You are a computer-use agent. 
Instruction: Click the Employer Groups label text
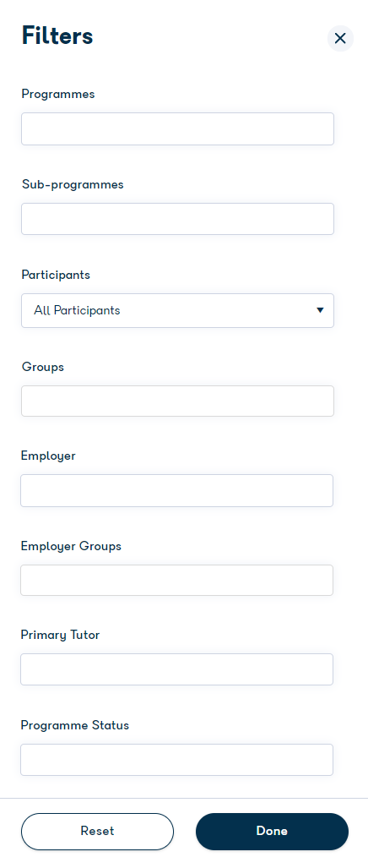pos(71,546)
